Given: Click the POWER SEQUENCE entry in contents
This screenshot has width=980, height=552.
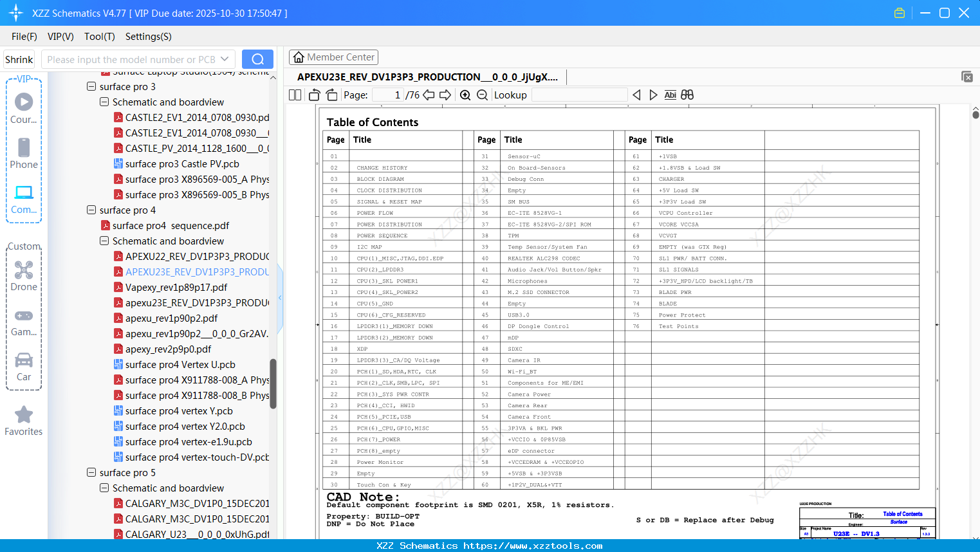Looking at the screenshot, I should click(x=382, y=235).
